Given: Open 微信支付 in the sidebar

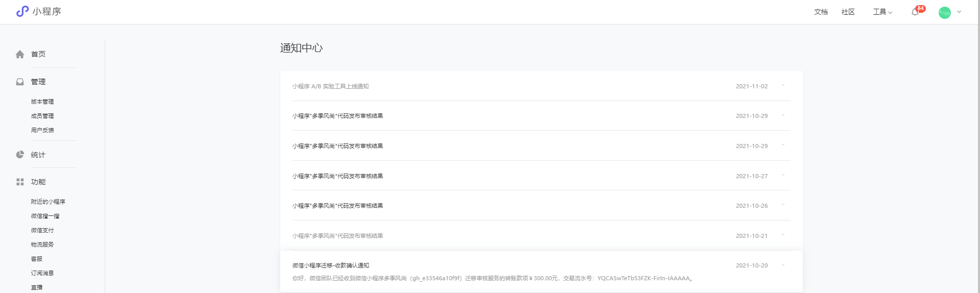Looking at the screenshot, I should point(42,230).
